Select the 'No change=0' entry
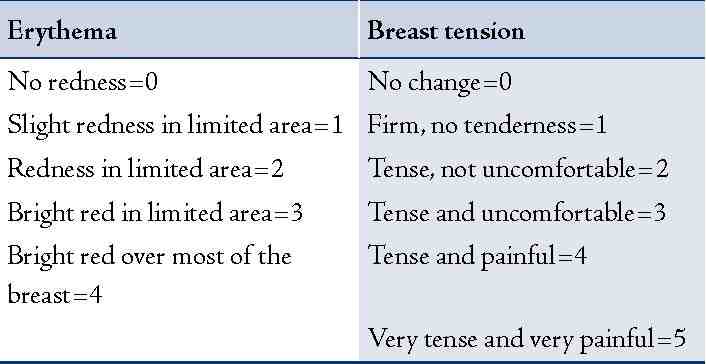Viewport: 706px width, 364px height. pos(439,83)
